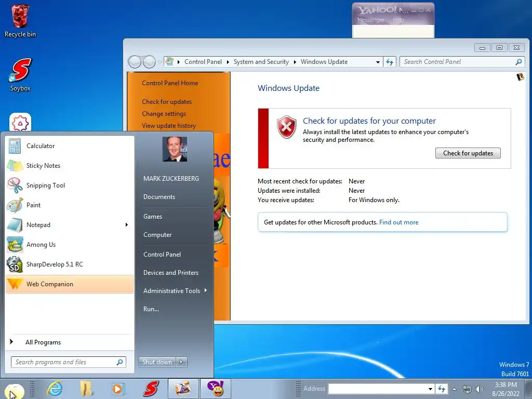
Task: Open the Shut down options arrow
Action: click(x=181, y=362)
